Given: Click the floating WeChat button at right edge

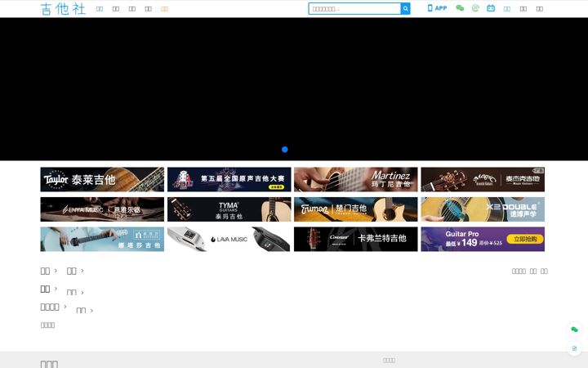Looking at the screenshot, I should click(x=574, y=330).
